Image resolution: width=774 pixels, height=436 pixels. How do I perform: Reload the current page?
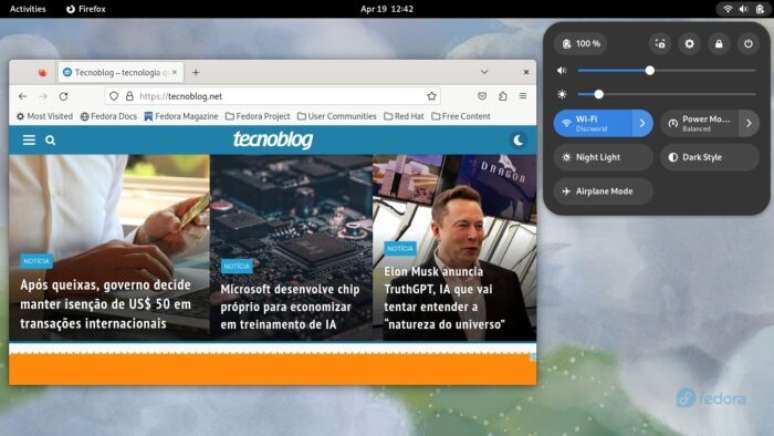pyautogui.click(x=64, y=96)
